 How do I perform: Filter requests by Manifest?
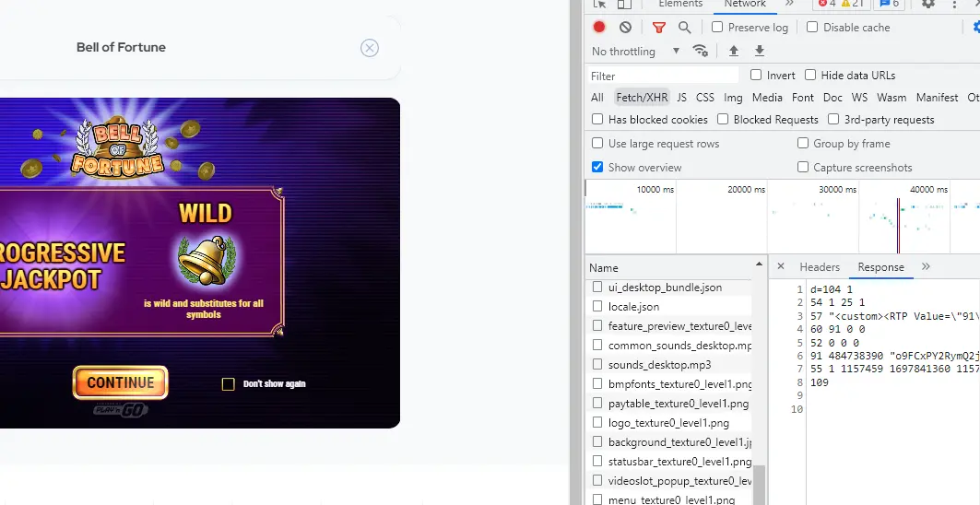click(937, 98)
